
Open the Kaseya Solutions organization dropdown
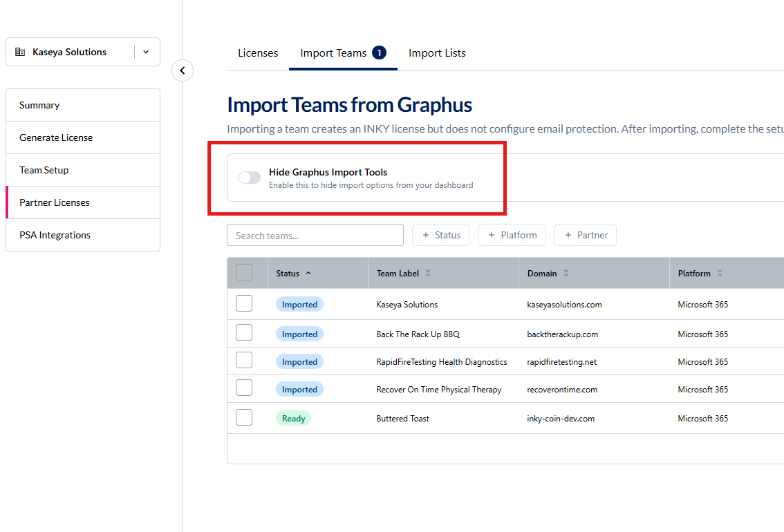146,52
